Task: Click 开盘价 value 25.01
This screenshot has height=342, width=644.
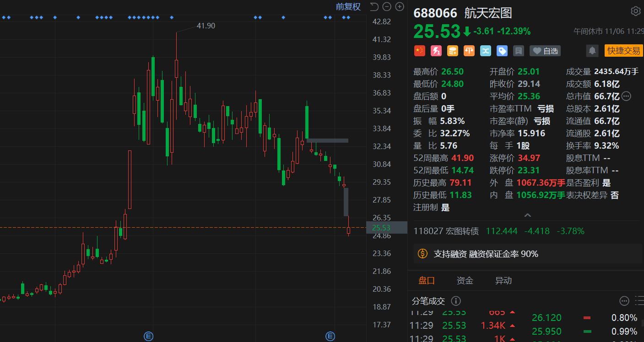Action: pos(529,71)
